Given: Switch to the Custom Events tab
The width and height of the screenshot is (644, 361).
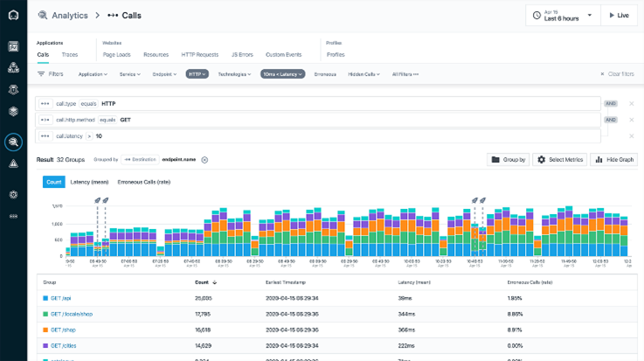Looking at the screenshot, I should click(x=283, y=54).
